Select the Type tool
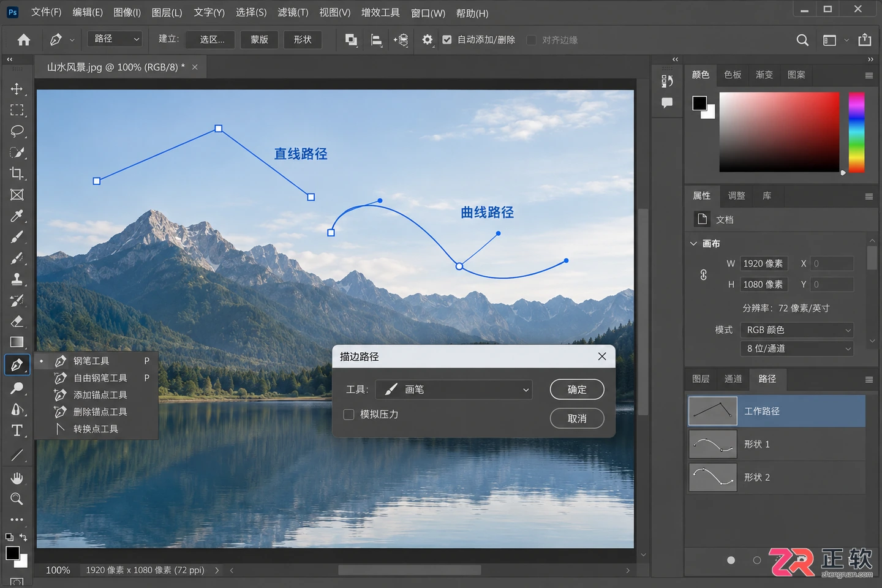 [17, 431]
